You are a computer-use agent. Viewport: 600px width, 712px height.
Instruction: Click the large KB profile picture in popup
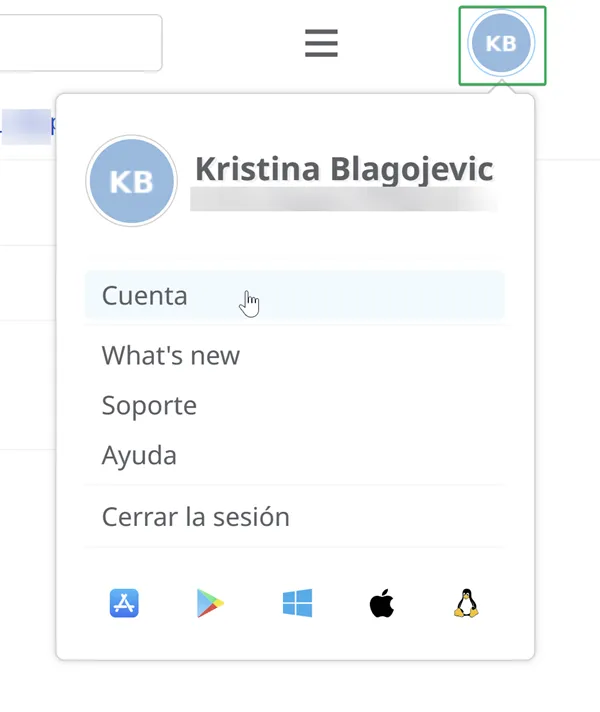click(x=132, y=181)
